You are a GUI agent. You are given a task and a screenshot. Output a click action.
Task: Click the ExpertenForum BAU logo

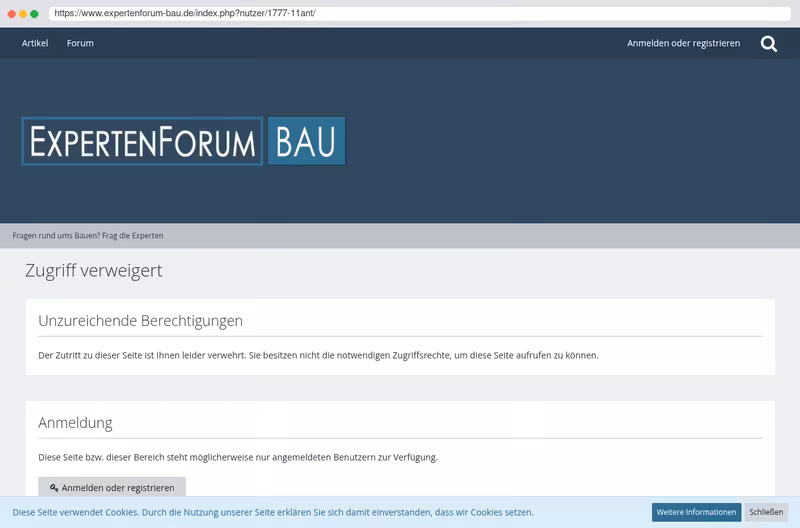click(x=183, y=141)
